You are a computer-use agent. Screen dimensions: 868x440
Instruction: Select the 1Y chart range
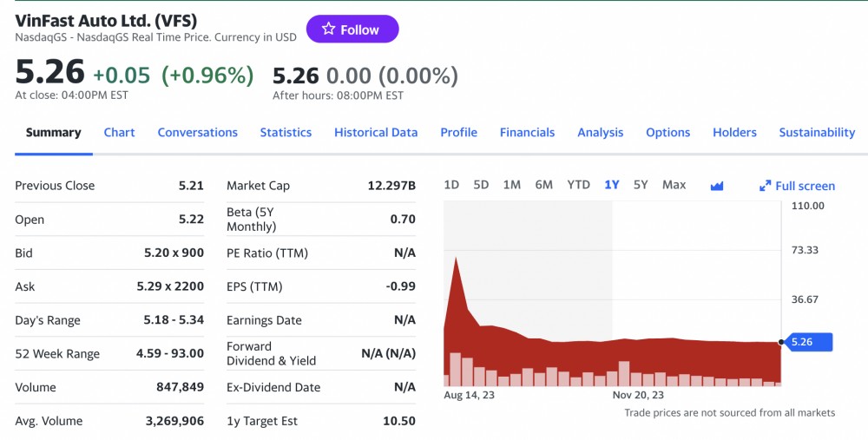612,185
